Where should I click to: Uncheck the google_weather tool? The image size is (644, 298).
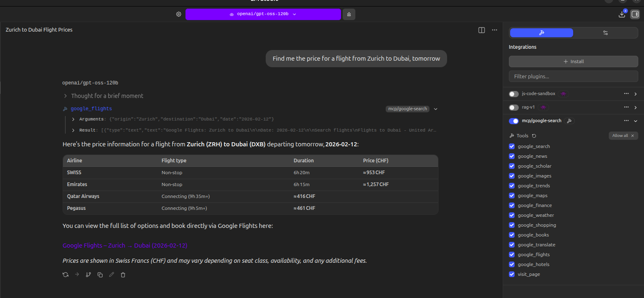(512, 215)
